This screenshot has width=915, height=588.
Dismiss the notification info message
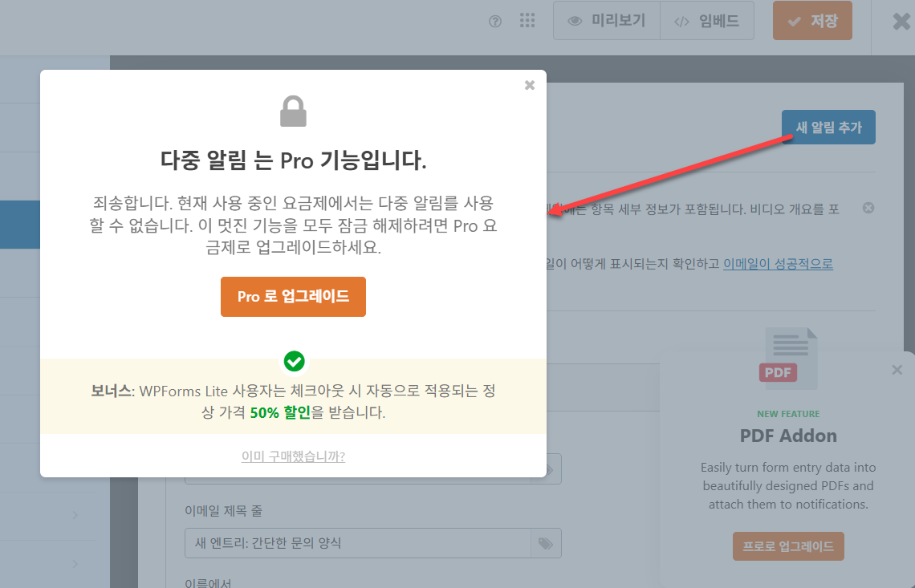click(x=868, y=209)
